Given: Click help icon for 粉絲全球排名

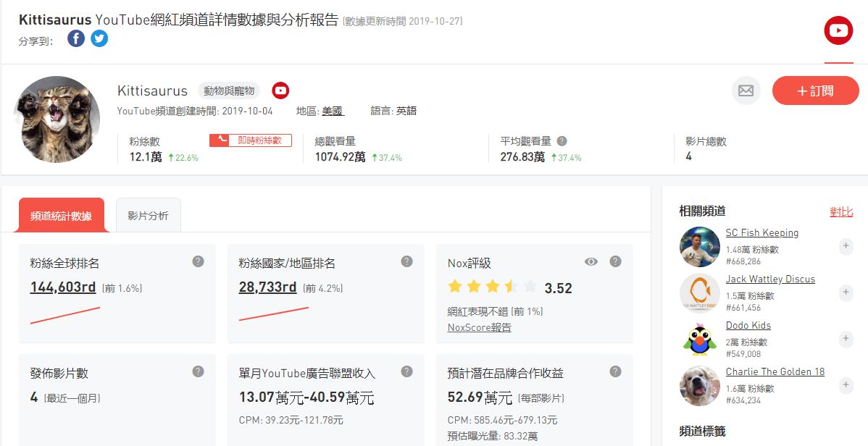Looking at the screenshot, I should pos(198,261).
